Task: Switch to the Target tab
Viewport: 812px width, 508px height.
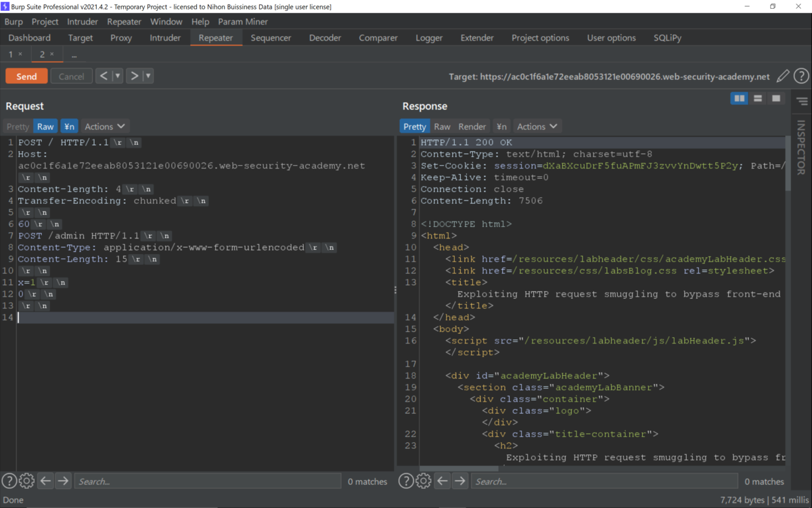Action: 81,38
